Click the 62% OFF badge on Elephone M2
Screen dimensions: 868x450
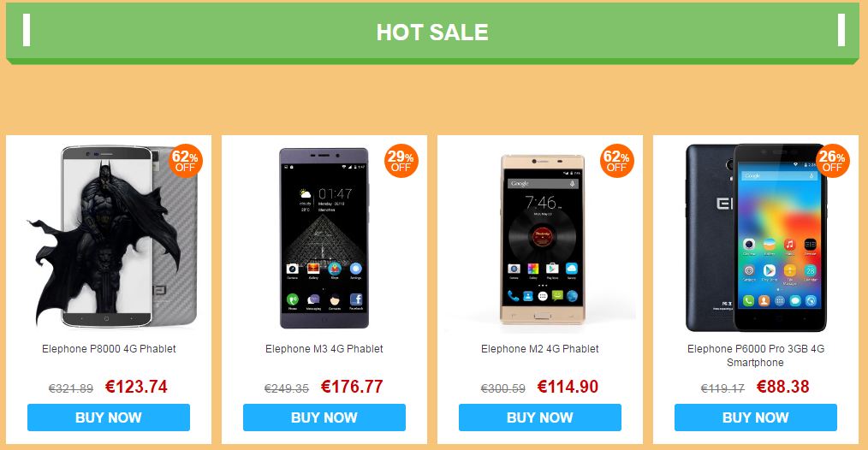click(x=616, y=161)
